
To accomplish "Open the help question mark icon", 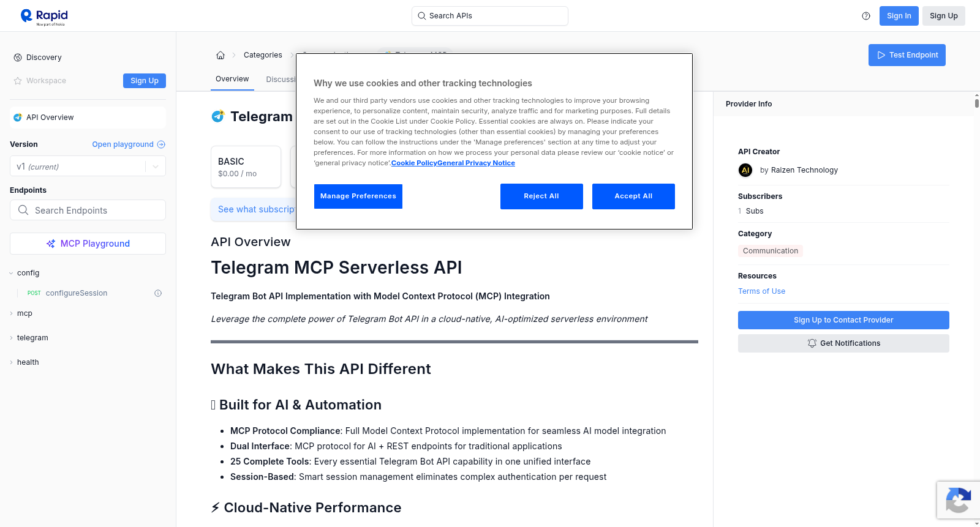I will (x=866, y=16).
